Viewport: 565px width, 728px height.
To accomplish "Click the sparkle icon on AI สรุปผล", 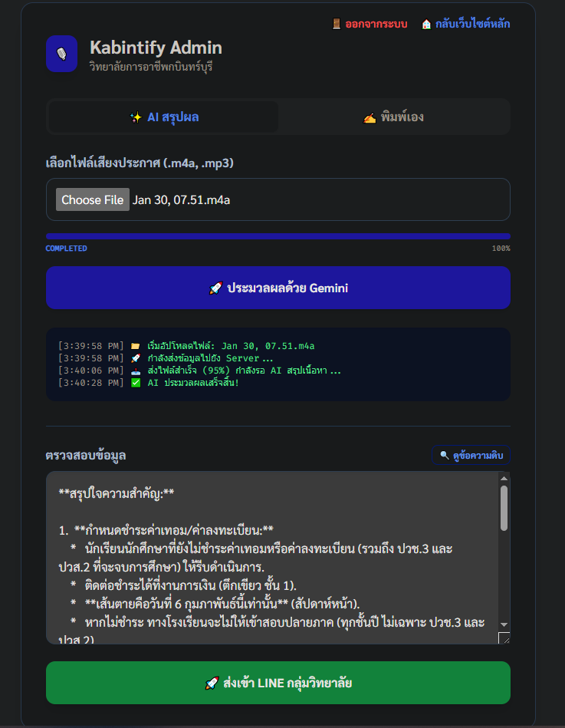I will 136,117.
